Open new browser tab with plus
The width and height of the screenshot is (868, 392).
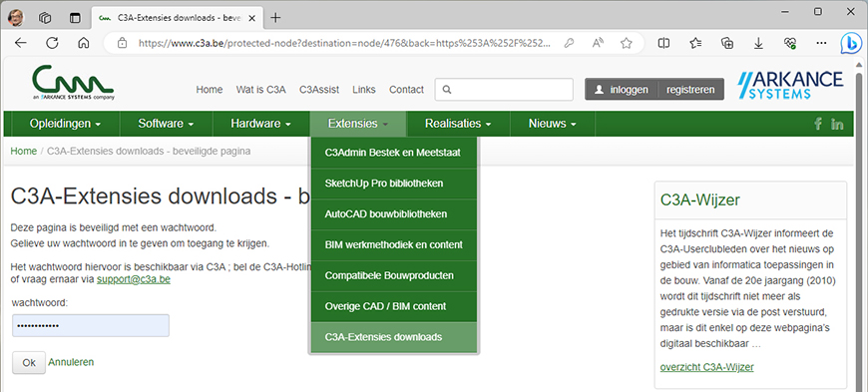pos(275,18)
